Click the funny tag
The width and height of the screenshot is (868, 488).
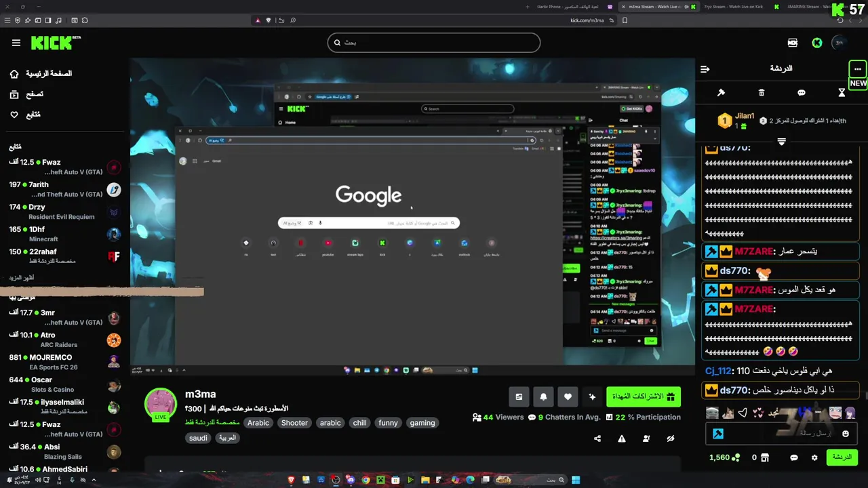pyautogui.click(x=388, y=423)
